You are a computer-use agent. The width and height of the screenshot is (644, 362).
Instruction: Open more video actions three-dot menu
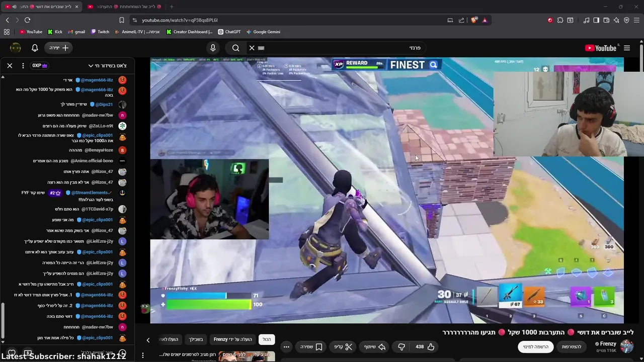click(x=286, y=346)
